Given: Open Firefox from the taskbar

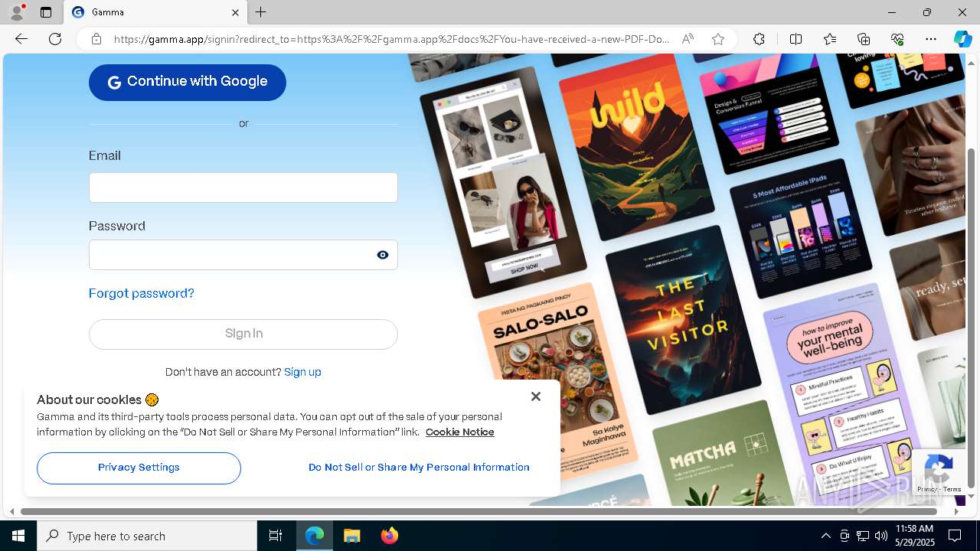Looking at the screenshot, I should [389, 536].
